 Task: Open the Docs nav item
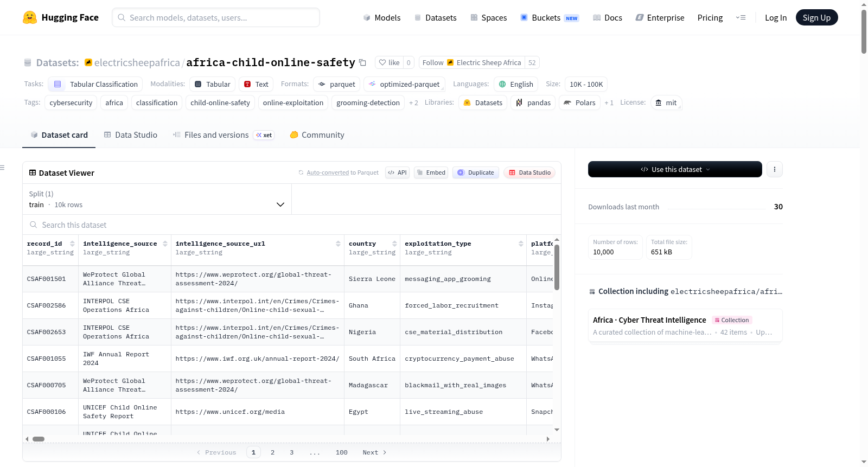(608, 17)
